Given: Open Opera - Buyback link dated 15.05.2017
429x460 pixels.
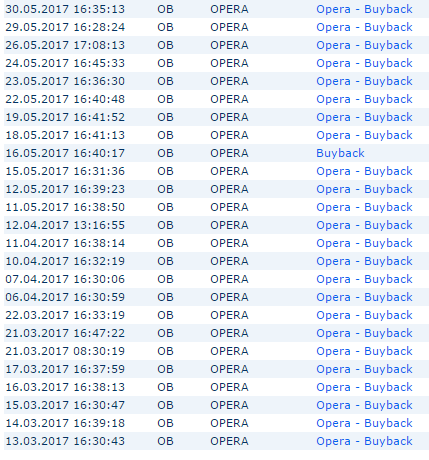Looking at the screenshot, I should coord(364,171).
